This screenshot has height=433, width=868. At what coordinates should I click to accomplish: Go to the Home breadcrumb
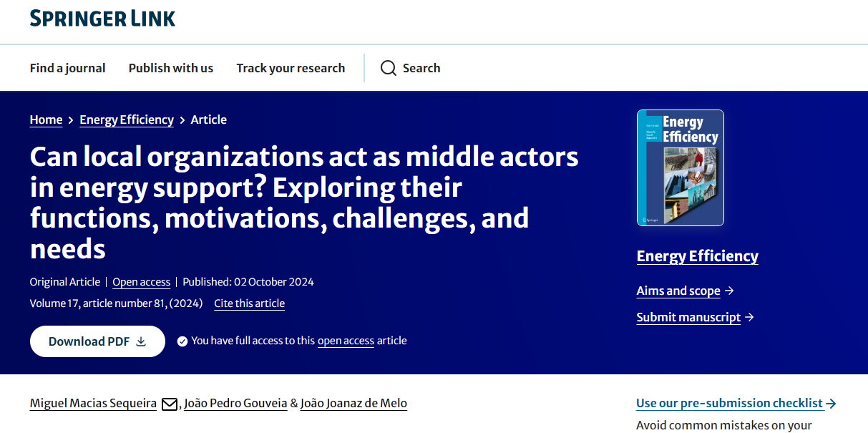coord(46,120)
